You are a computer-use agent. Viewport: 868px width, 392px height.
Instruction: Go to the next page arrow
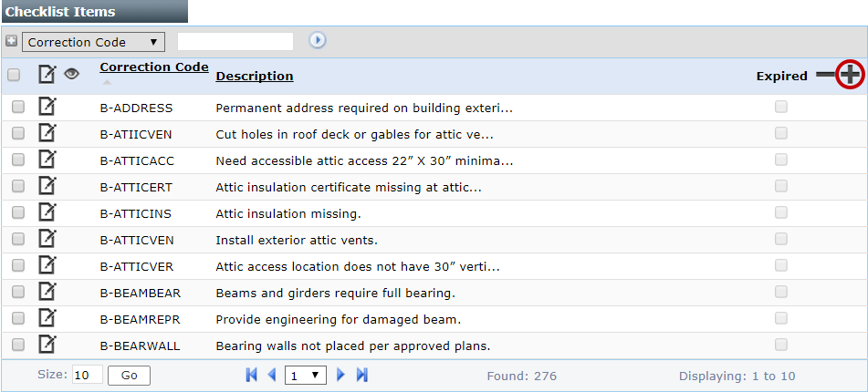tap(341, 375)
